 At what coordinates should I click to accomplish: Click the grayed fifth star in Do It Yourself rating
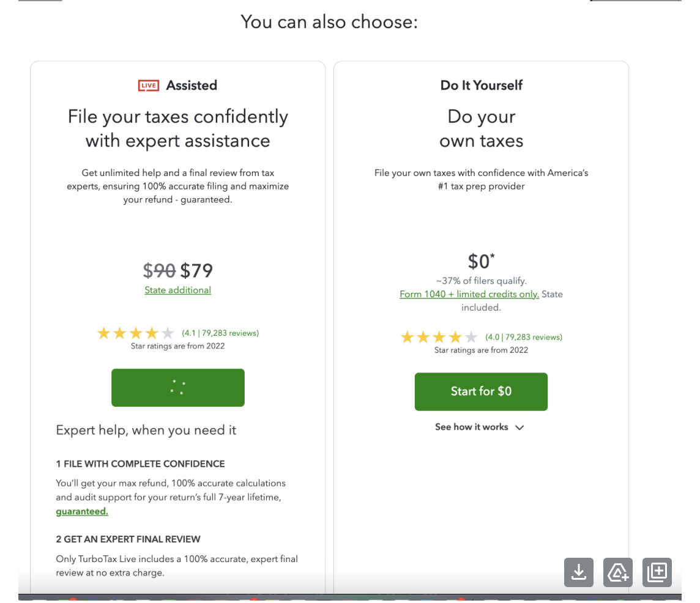pyautogui.click(x=472, y=336)
